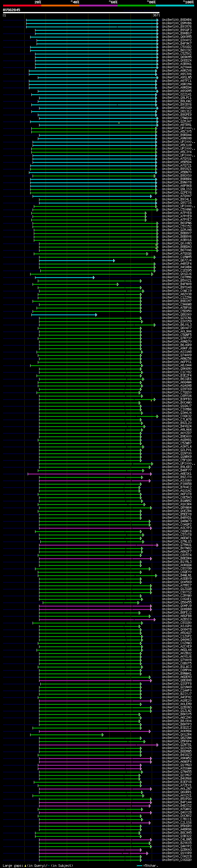Select hit UniRef100_A3JU60
This screenshot has height=868, width=197.
tap(176, 481)
